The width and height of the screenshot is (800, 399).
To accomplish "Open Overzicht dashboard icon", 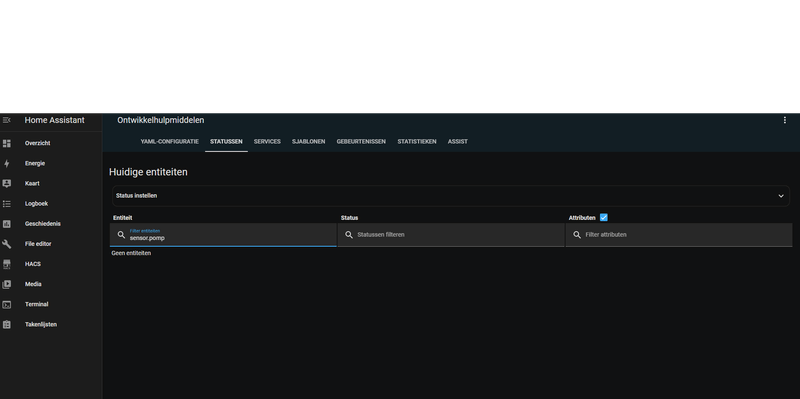I will (7, 143).
